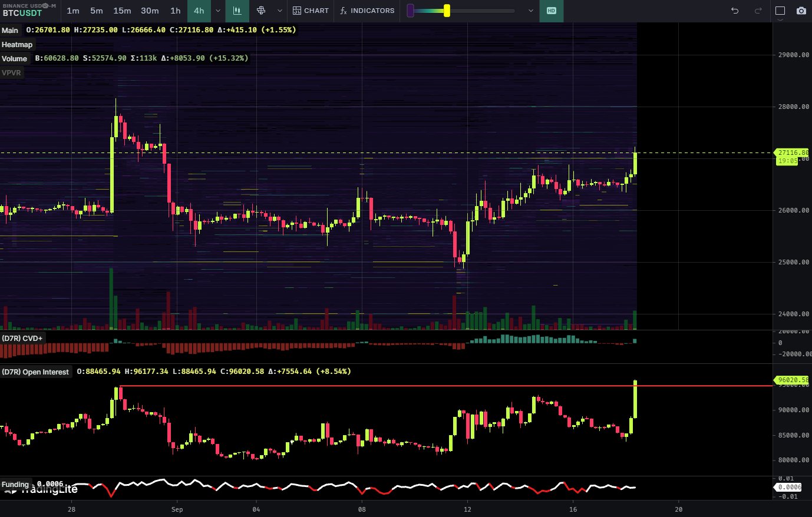Viewport: 812px width, 517px height.
Task: Adjust the heatmap intensity slider handle
Action: pos(447,10)
